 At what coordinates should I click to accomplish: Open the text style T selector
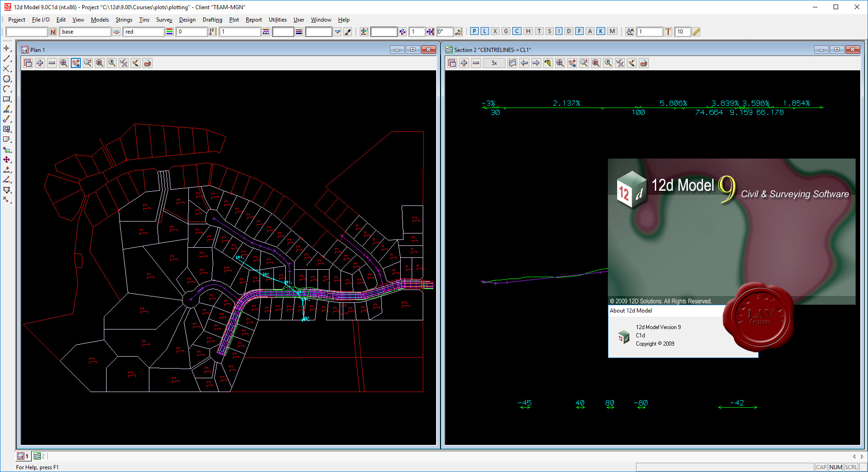click(x=668, y=32)
